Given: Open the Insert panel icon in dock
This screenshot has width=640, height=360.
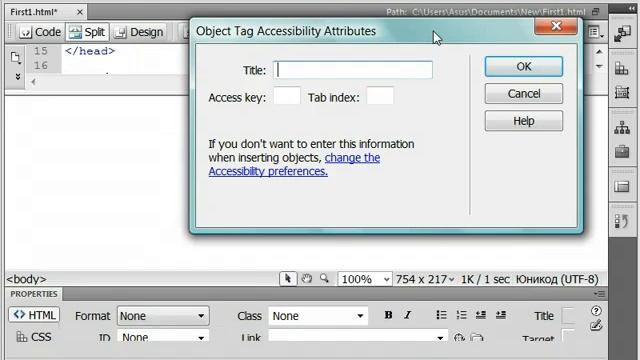Looking at the screenshot, I should coord(622,34).
